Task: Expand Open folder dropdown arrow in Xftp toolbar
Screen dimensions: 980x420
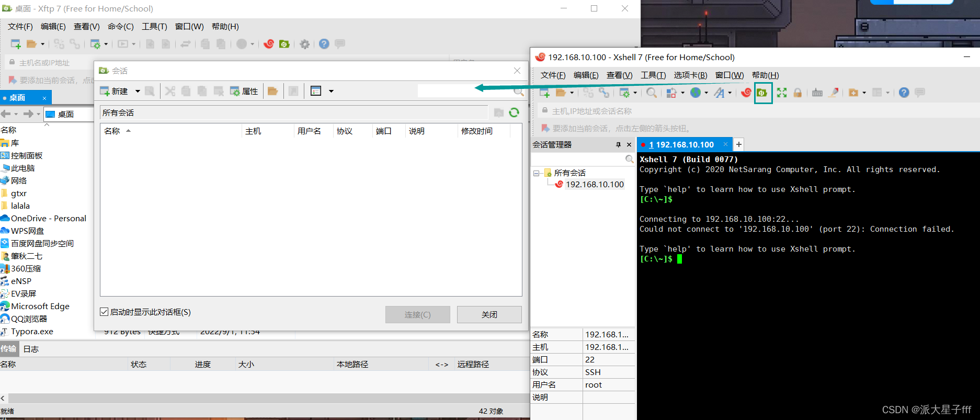Action: pyautogui.click(x=42, y=44)
